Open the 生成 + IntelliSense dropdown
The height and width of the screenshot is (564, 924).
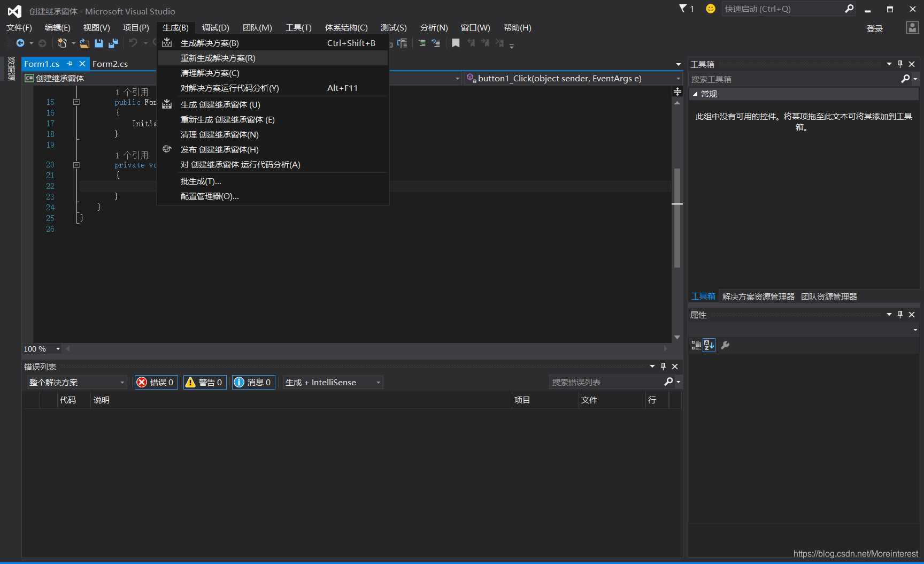point(333,382)
